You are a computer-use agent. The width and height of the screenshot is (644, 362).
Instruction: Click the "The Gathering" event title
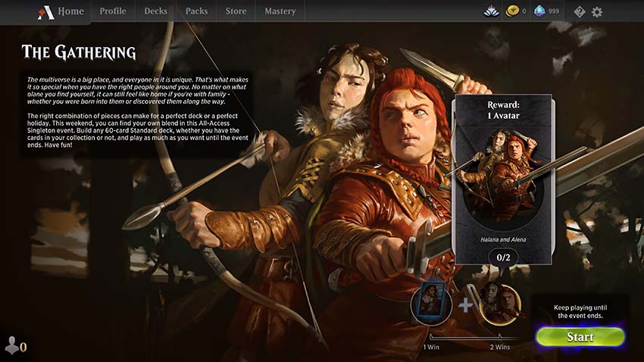tap(79, 52)
